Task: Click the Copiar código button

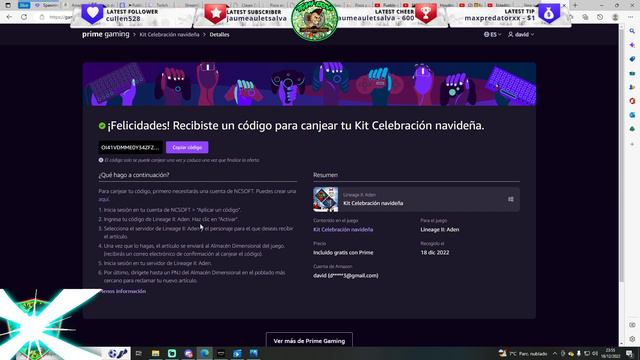Action: tap(187, 147)
